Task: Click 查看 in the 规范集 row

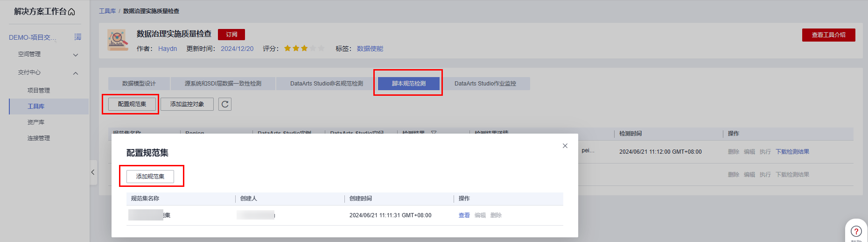Action: coord(464,215)
